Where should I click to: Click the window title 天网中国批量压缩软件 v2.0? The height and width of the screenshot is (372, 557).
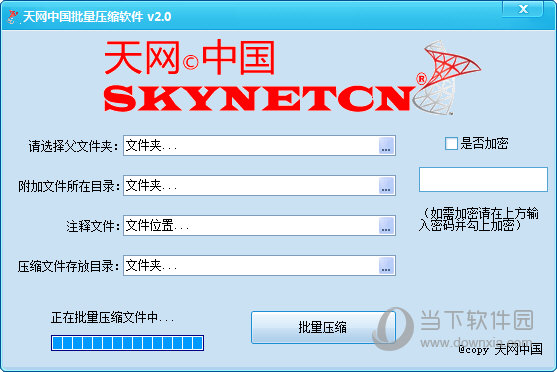(x=97, y=17)
